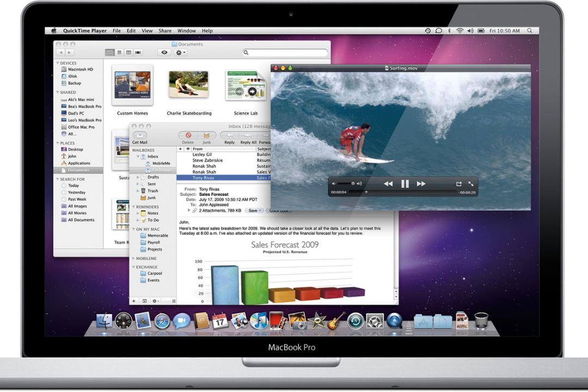
Task: Open Address Book in the Dock
Action: [201, 321]
